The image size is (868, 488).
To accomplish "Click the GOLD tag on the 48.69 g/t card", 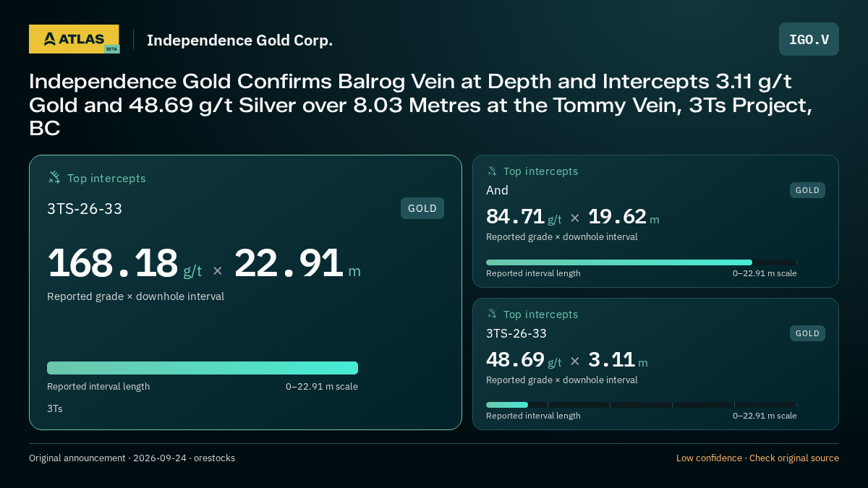I will [807, 333].
